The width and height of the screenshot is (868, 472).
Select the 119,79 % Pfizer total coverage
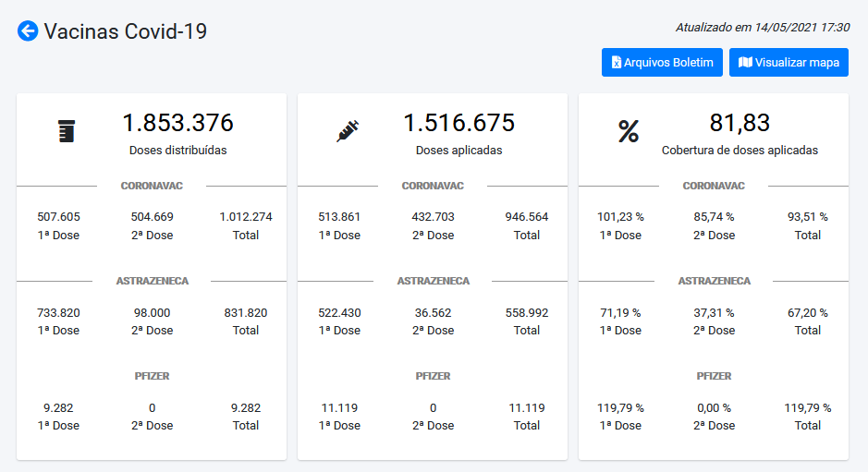[808, 407]
